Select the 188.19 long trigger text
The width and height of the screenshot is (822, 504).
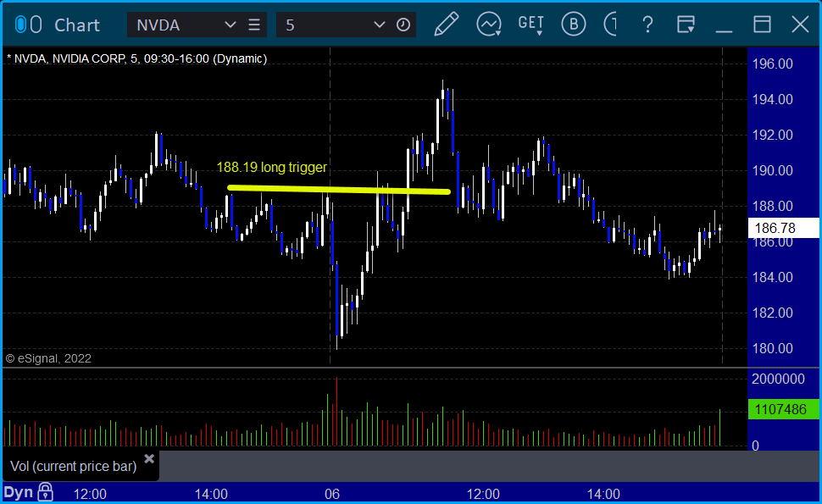pos(271,167)
